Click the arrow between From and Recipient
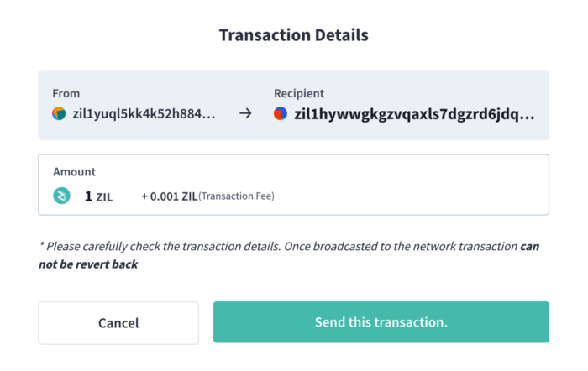Viewport: 588px width, 371px height. 245,113
